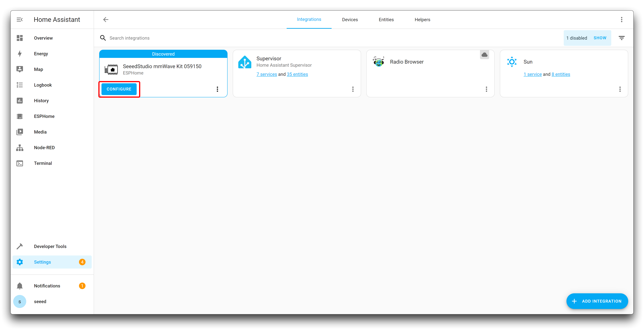Go back using the arrow button
The image size is (644, 330).
pyautogui.click(x=106, y=20)
